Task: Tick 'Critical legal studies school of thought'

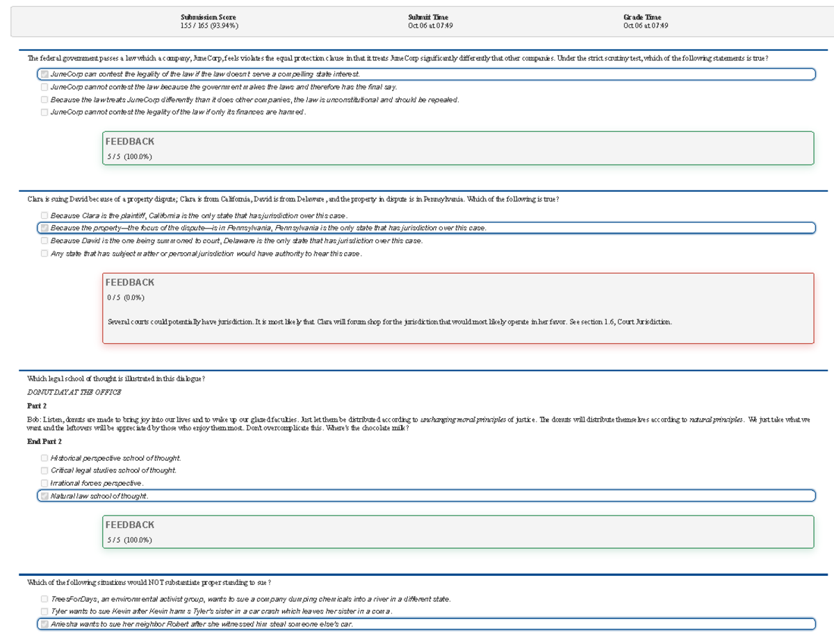Action: click(44, 470)
